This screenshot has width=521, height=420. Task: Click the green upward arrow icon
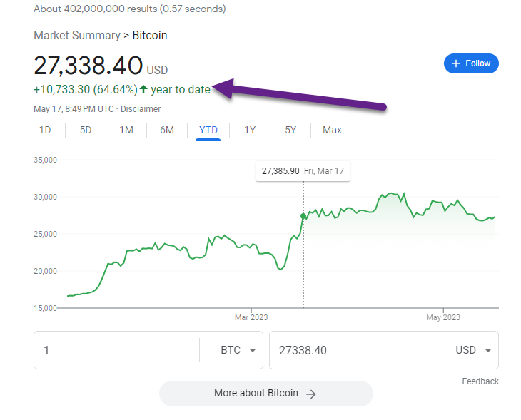[143, 89]
